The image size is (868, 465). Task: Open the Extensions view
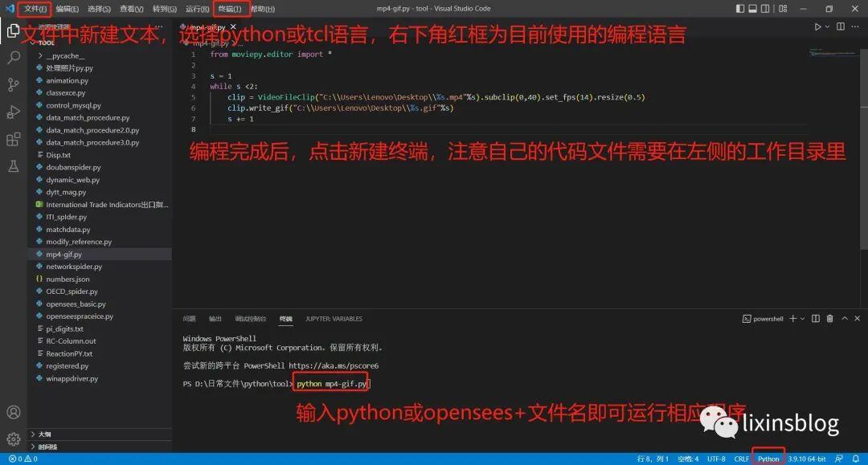point(14,139)
